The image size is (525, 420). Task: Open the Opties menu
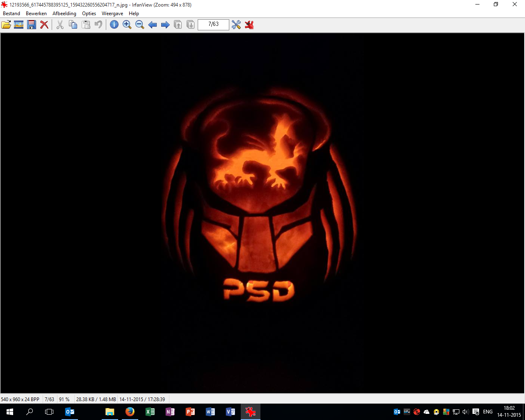[89, 14]
